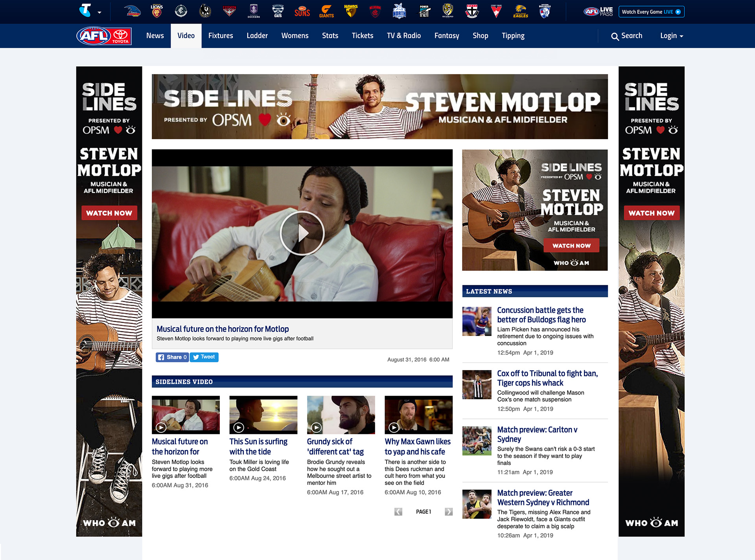The width and height of the screenshot is (755, 560).
Task: Select the St Kilda logo
Action: pyautogui.click(x=472, y=11)
